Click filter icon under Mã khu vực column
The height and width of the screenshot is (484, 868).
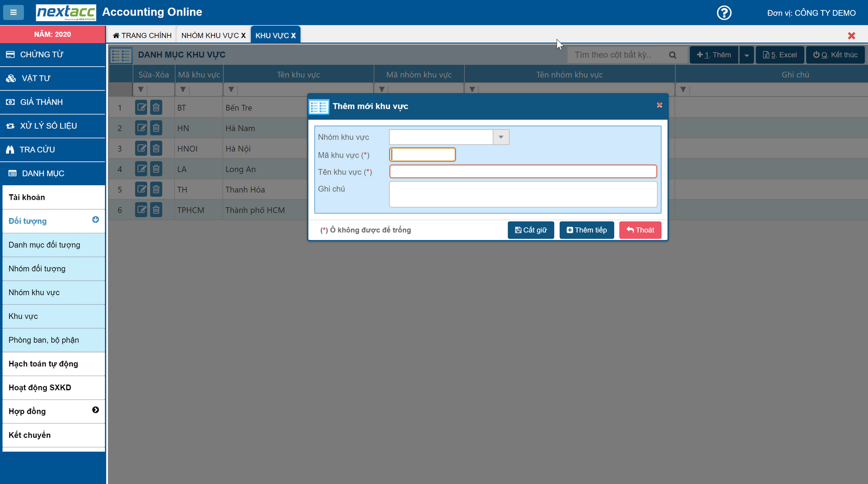[x=183, y=90]
